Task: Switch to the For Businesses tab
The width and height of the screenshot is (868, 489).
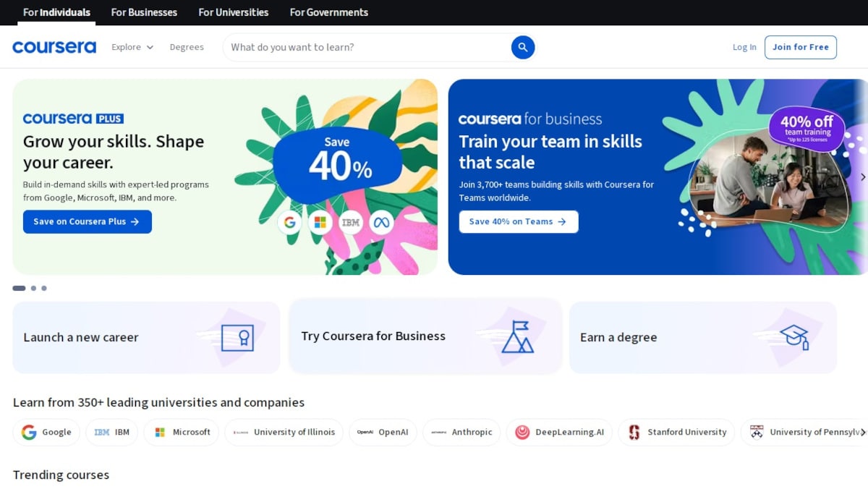Action: 144,12
